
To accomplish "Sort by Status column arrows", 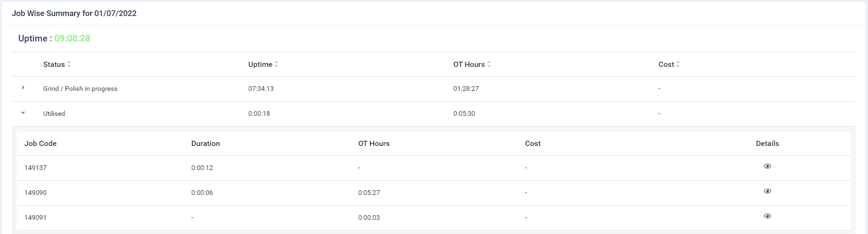I will coord(69,65).
